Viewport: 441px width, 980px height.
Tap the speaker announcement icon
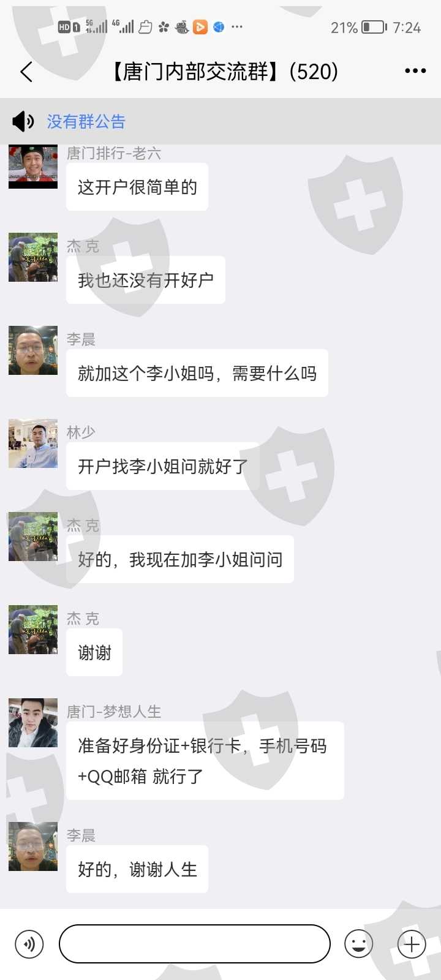23,121
